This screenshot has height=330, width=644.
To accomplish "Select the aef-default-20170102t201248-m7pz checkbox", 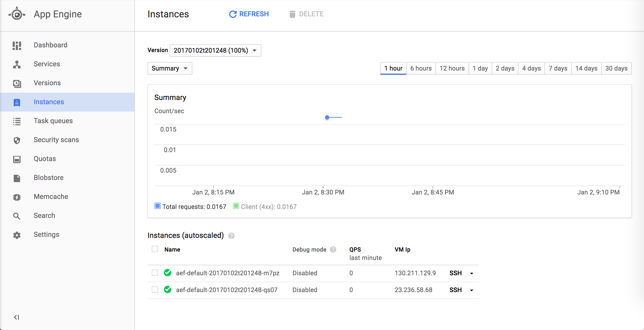I will [x=155, y=273].
